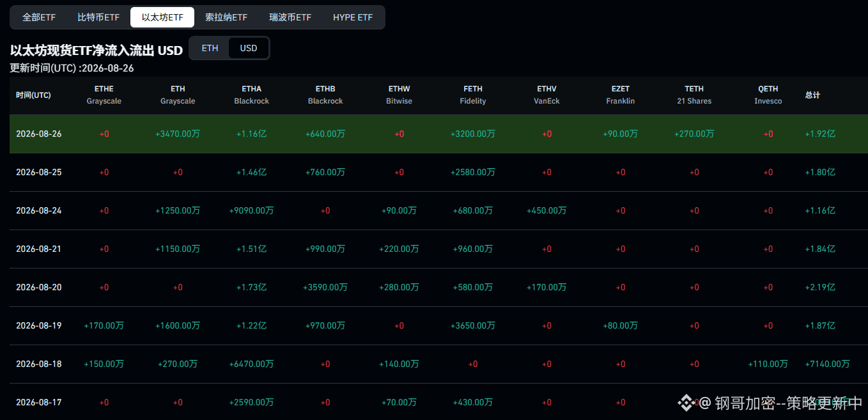Image resolution: width=868 pixels, height=420 pixels.
Task: Toggle display unit to USD
Action: tap(249, 48)
